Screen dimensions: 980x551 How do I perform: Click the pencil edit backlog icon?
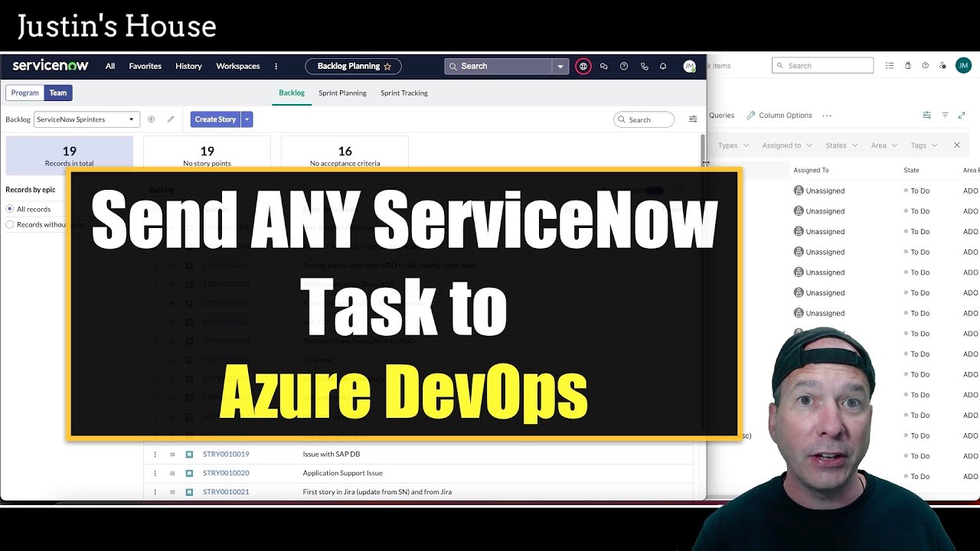point(171,119)
